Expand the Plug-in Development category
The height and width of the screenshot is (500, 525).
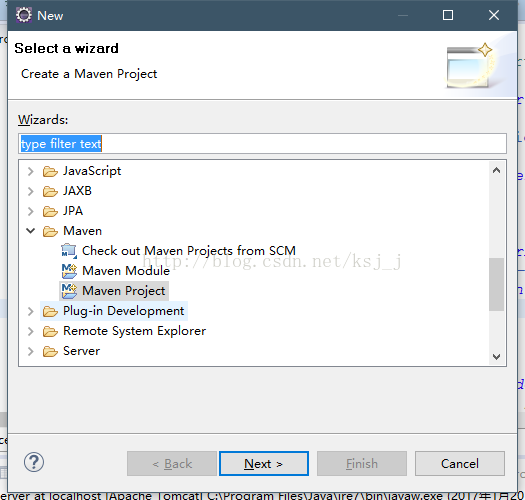coord(30,311)
